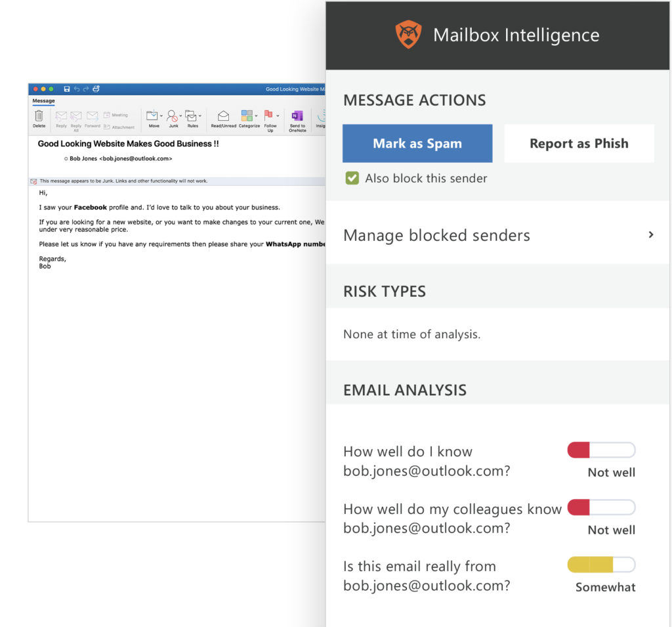Click the Reply All icon

pyautogui.click(x=76, y=116)
